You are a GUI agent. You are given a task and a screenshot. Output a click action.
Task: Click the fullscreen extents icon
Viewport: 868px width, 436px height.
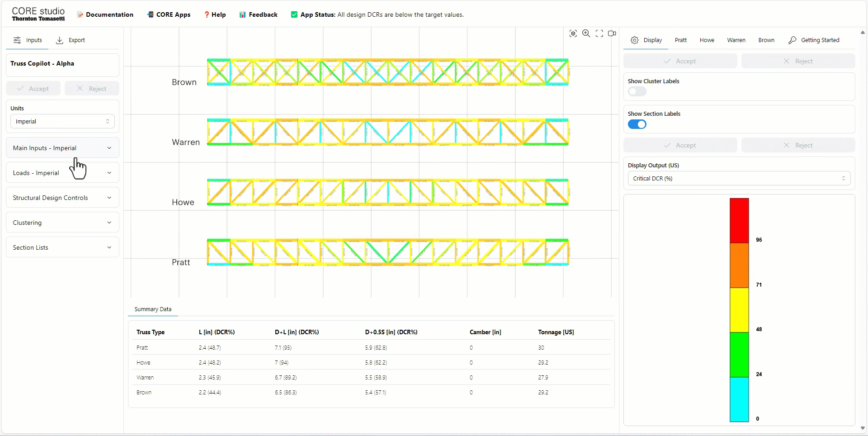(599, 33)
